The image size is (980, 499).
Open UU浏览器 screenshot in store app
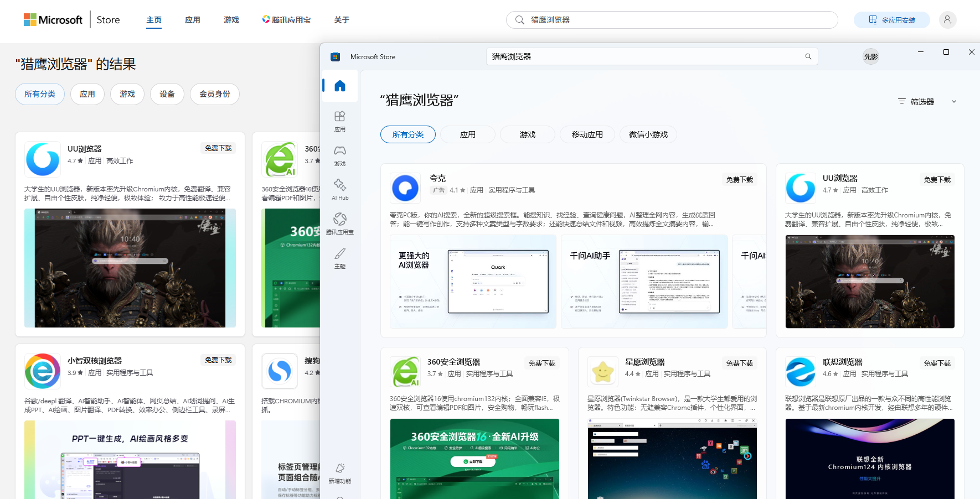[870, 282]
